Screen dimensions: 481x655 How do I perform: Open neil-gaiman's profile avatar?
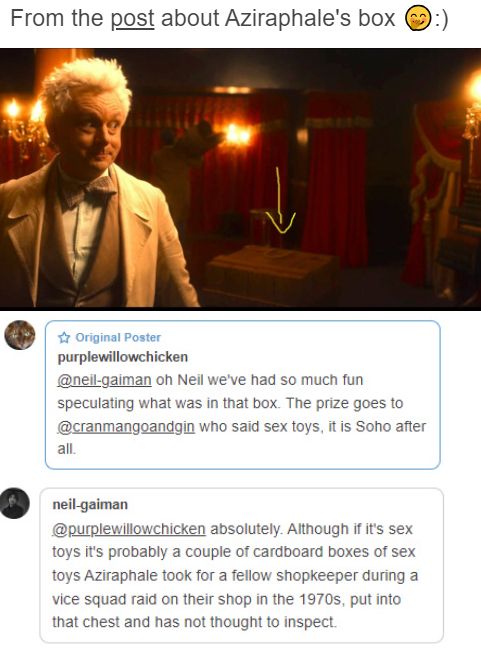point(15,503)
